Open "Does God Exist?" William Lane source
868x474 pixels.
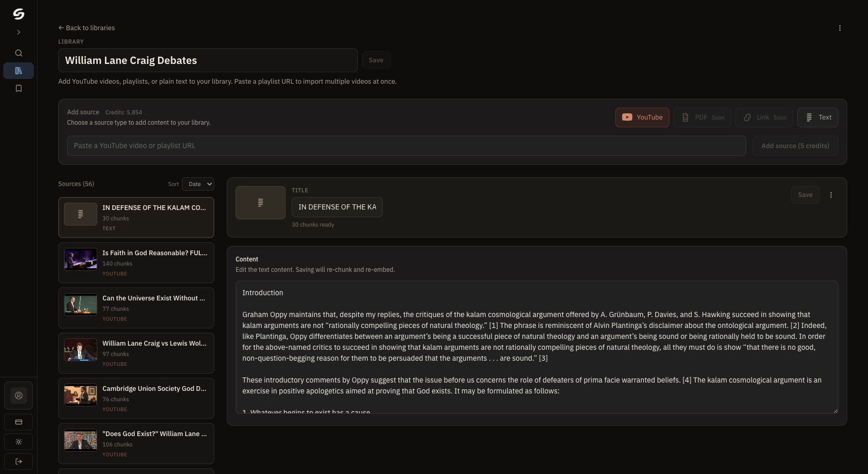136,443
